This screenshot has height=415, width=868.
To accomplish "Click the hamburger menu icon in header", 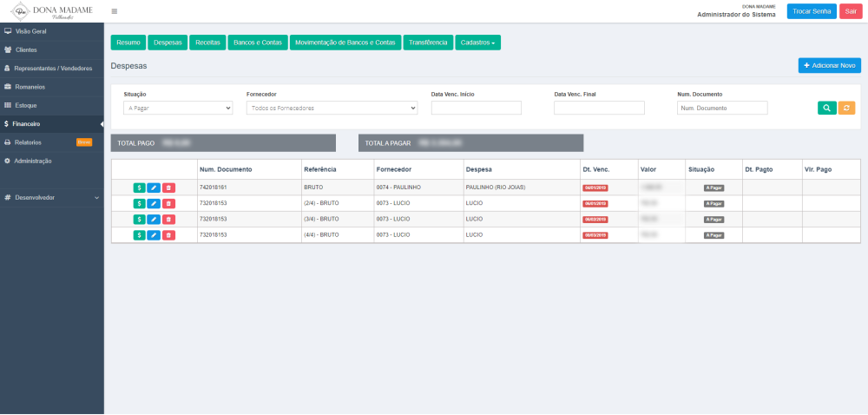I will point(115,11).
